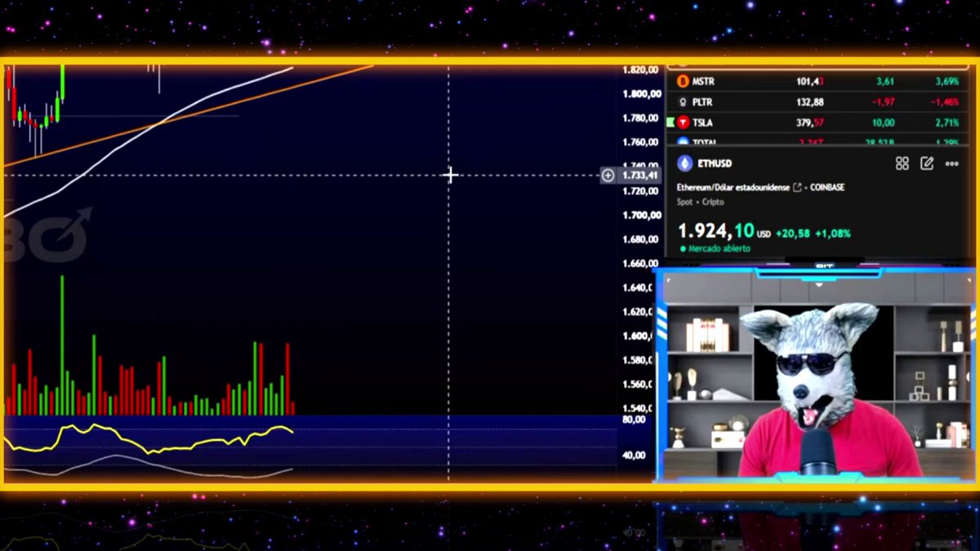980x551 pixels.
Task: Click the 1.700,00 price scale label
Action: pyautogui.click(x=641, y=215)
